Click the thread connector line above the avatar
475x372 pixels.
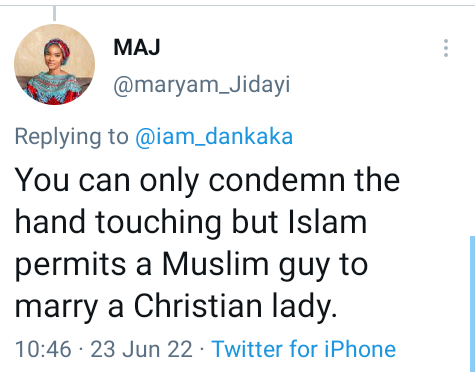pos(54,14)
